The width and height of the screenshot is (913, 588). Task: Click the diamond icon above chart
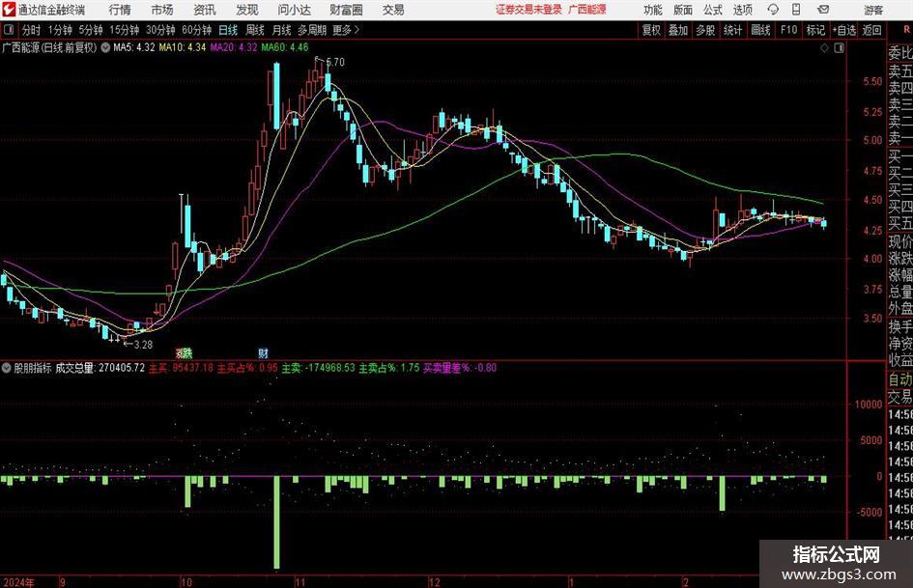824,48
